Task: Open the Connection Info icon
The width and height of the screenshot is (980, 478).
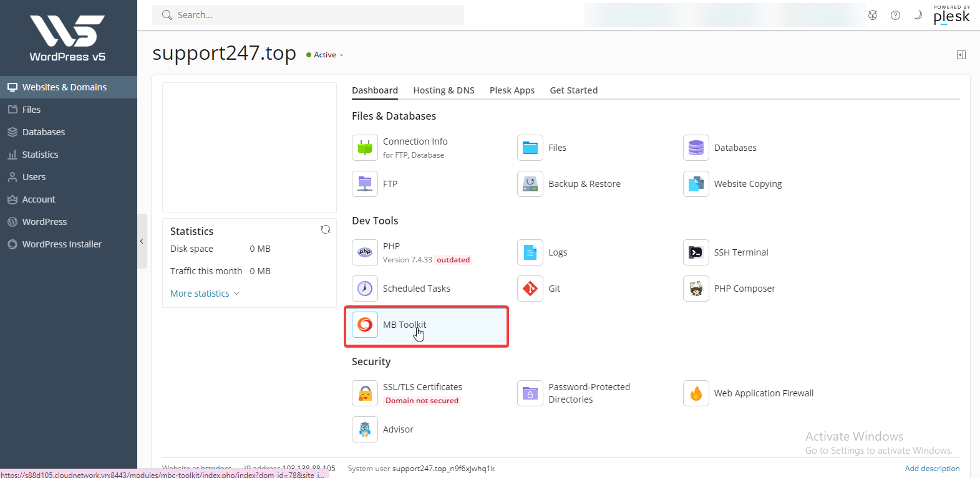Action: (x=365, y=148)
